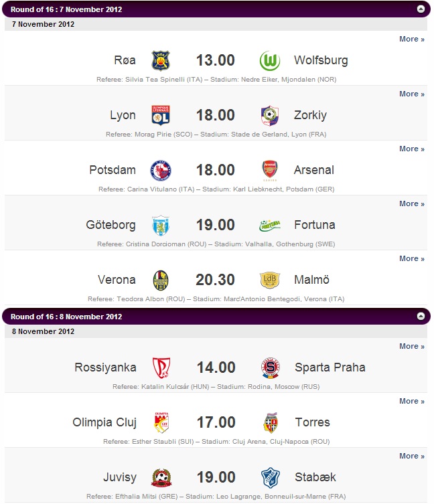
Task: Click the Sparta Praha S logo
Action: click(x=270, y=367)
